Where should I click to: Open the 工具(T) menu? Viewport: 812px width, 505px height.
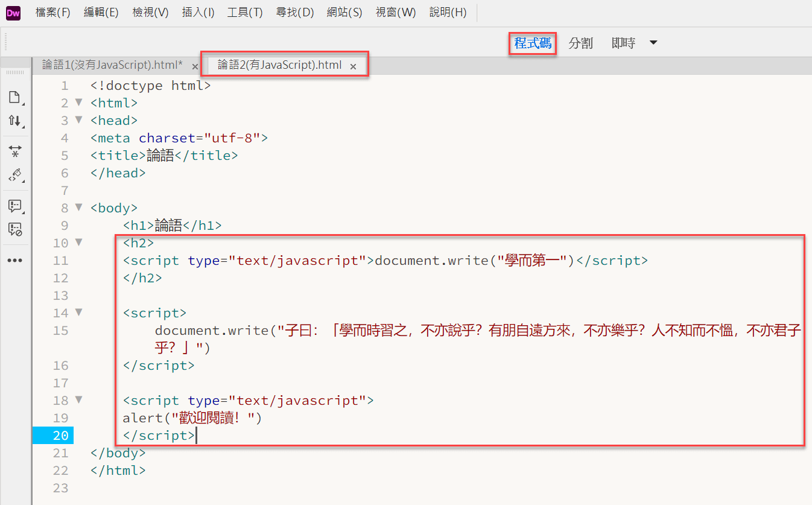[245, 13]
